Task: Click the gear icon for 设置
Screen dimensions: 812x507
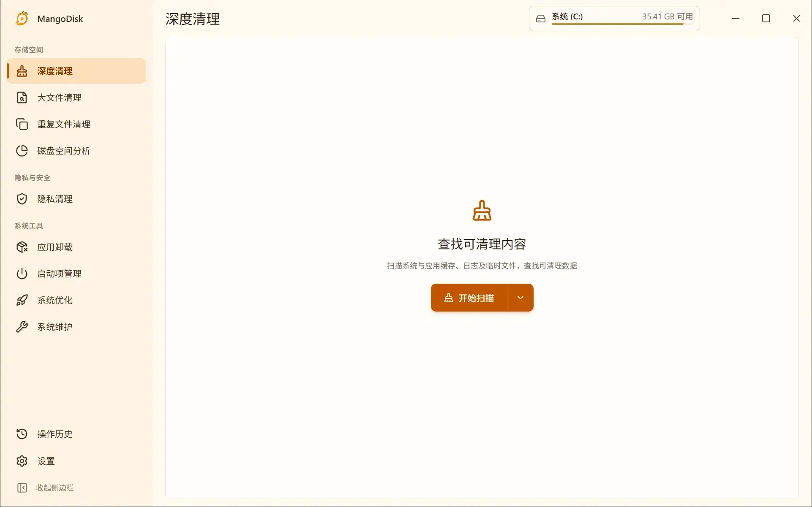Action: point(22,461)
